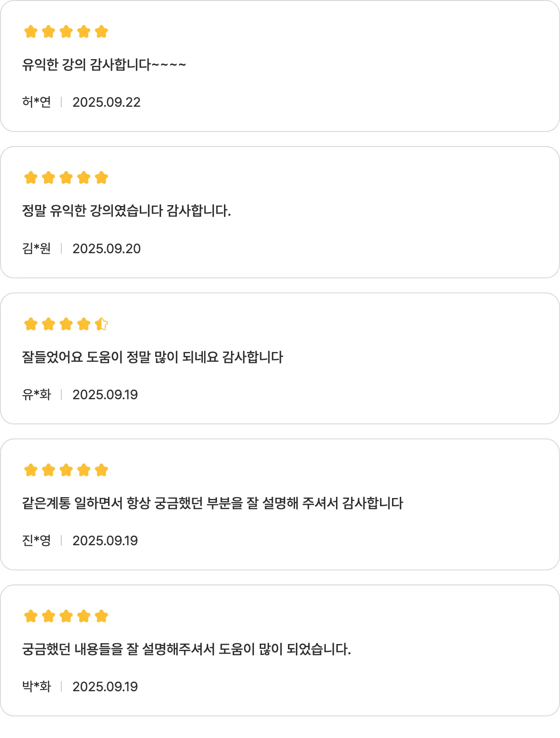Screen dimensions: 560x738
Task: Select the review text '유익한 강의 감사합니다~~~~'
Action: point(104,65)
